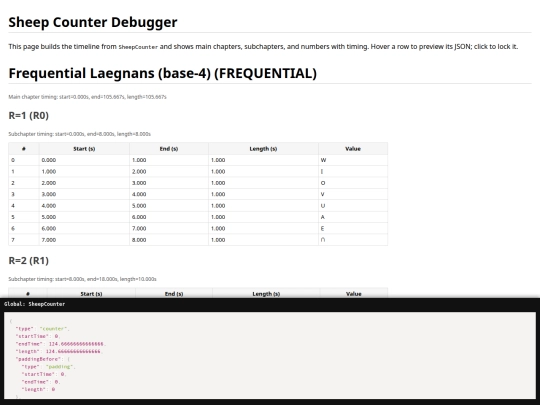540x405 pixels.
Task: Click the 0.000 Start cell in row 0
Action: pyautogui.click(x=84, y=160)
